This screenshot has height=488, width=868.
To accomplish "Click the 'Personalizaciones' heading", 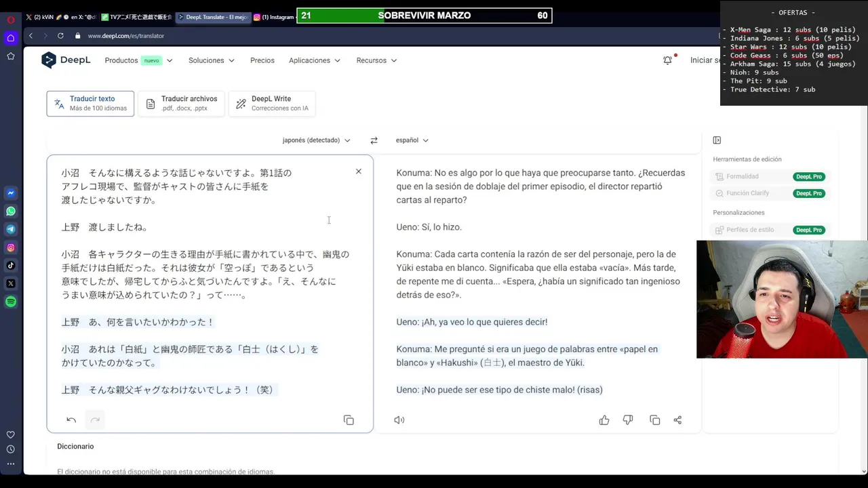I will click(x=738, y=212).
